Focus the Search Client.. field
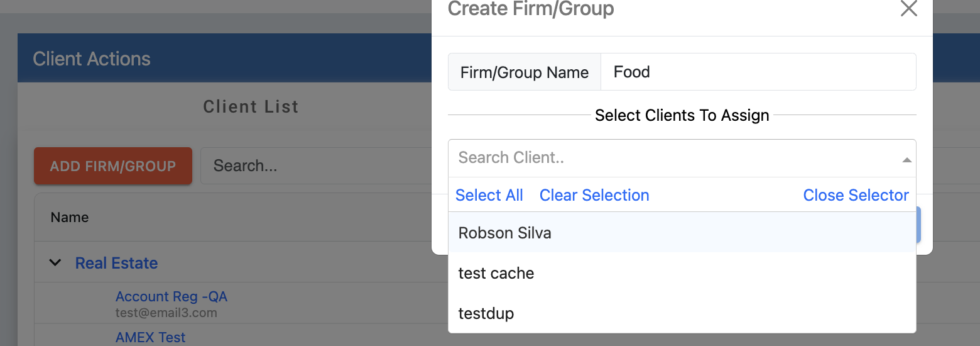980x346 pixels. pyautogui.click(x=672, y=158)
